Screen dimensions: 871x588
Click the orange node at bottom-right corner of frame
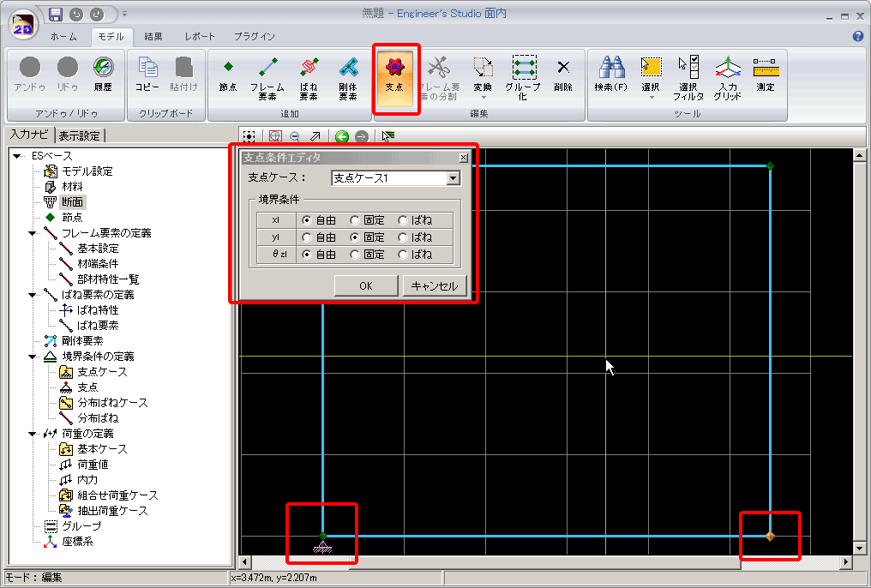click(770, 536)
